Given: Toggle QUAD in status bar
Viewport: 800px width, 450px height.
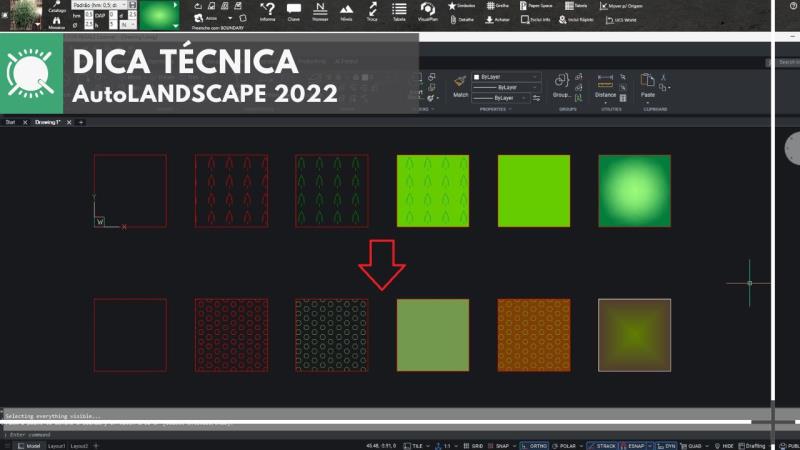Looking at the screenshot, I should (x=691, y=446).
